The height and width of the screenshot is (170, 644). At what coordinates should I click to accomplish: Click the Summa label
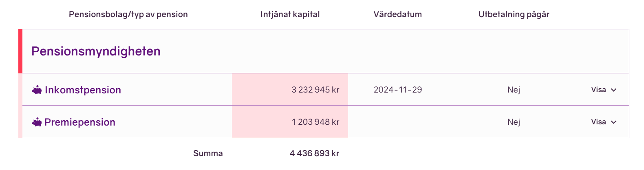tap(208, 153)
